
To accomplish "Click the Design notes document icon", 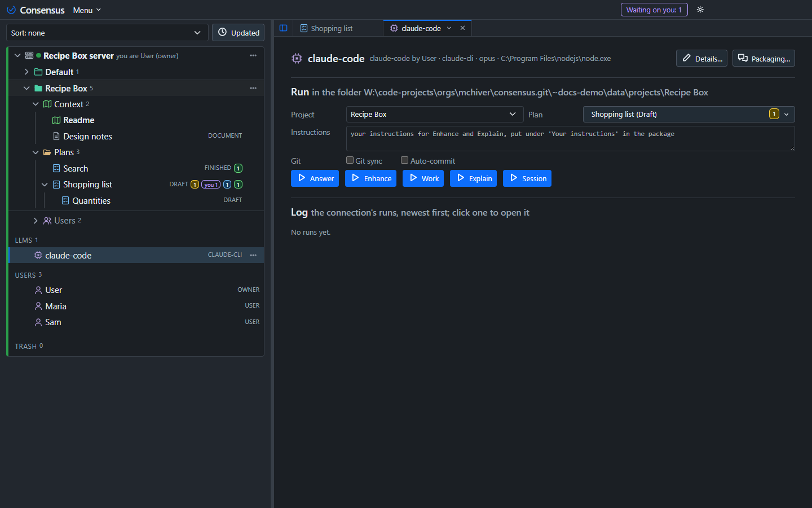I will click(56, 136).
